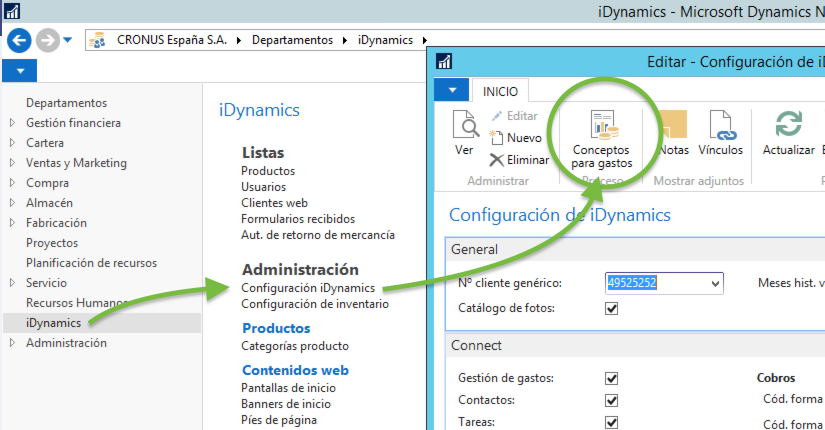Viewport: 825px width, 430px height.
Task: Open Usuarios list link
Action: tap(264, 187)
